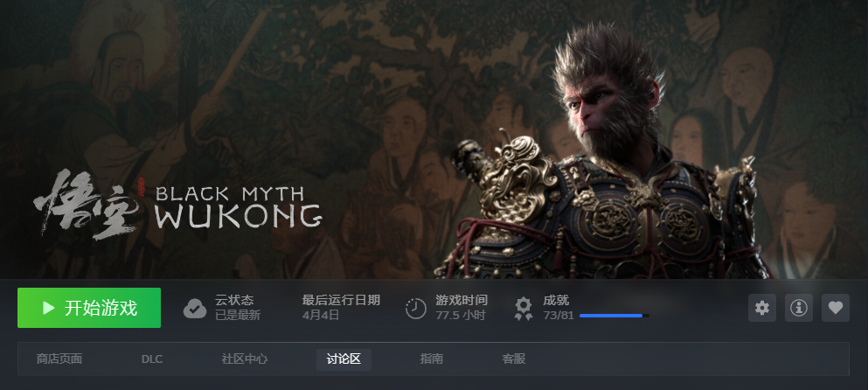868x390 pixels.
Task: Click the Black Myth Wukong logo
Action: pyautogui.click(x=178, y=205)
